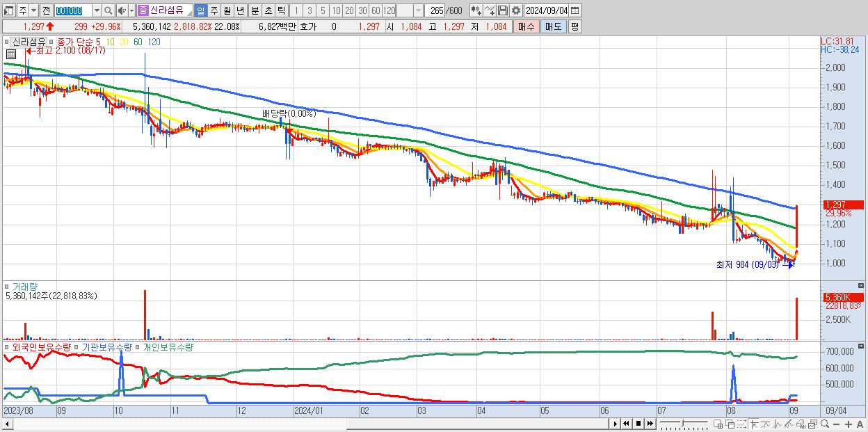Image resolution: width=868 pixels, height=432 pixels.
Task: Click the stock code input field 001000
Action: [x=73, y=11]
